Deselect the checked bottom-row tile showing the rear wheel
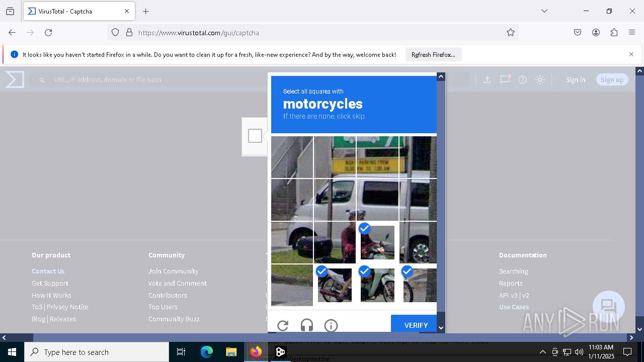644x362 pixels. 335,285
